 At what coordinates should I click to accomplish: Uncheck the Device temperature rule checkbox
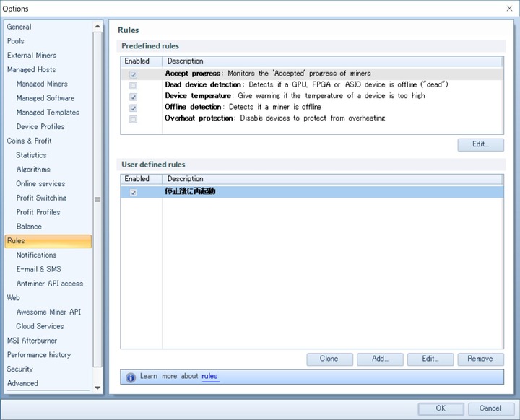pos(134,97)
